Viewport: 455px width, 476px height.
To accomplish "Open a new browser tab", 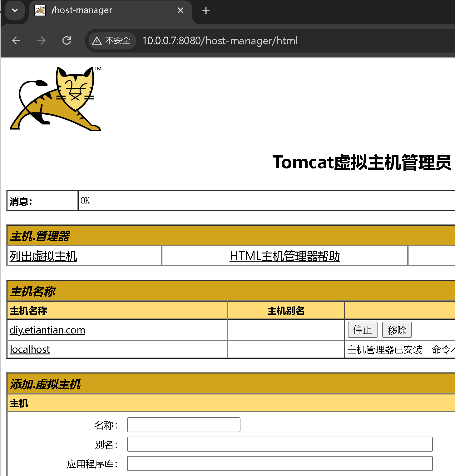I will point(206,10).
